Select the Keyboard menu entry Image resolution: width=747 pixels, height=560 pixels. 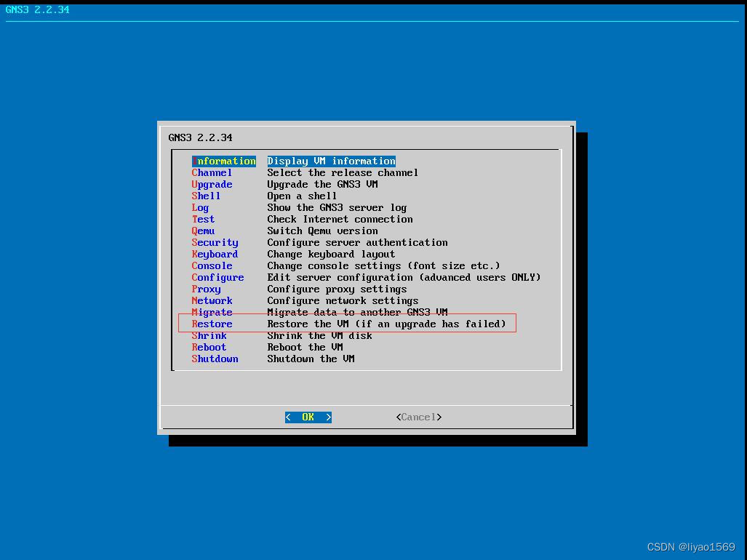click(215, 255)
